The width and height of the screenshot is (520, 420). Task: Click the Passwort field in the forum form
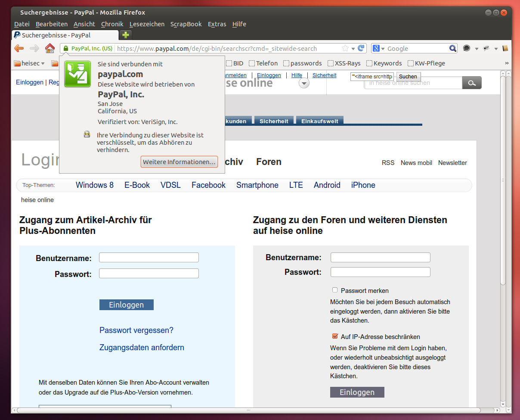[x=381, y=272]
